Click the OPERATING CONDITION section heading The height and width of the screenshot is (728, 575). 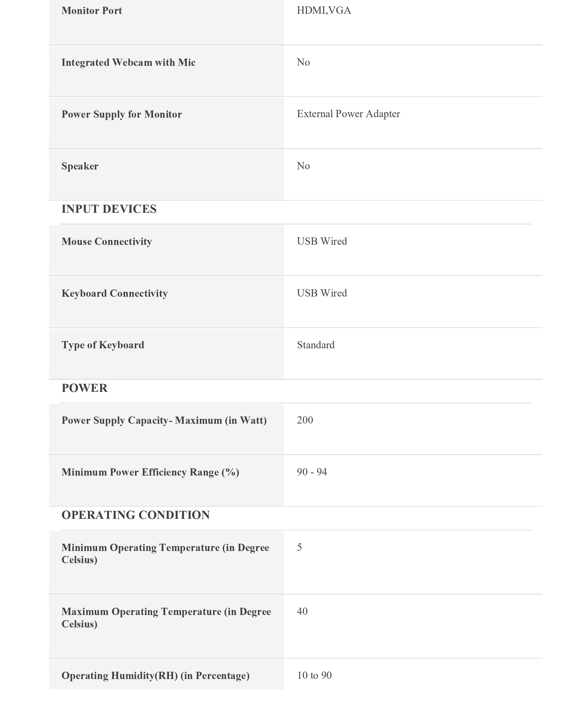tap(135, 515)
